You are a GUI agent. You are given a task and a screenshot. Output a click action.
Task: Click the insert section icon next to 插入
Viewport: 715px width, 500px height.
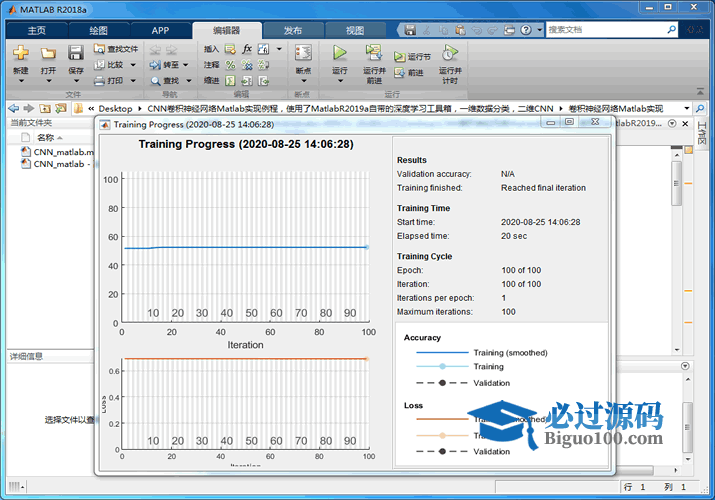click(231, 49)
